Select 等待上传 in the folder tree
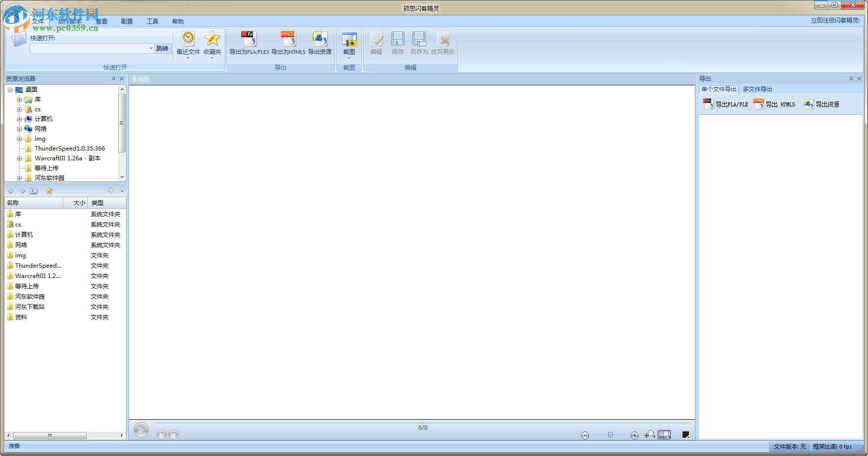868x456 pixels. 47,168
